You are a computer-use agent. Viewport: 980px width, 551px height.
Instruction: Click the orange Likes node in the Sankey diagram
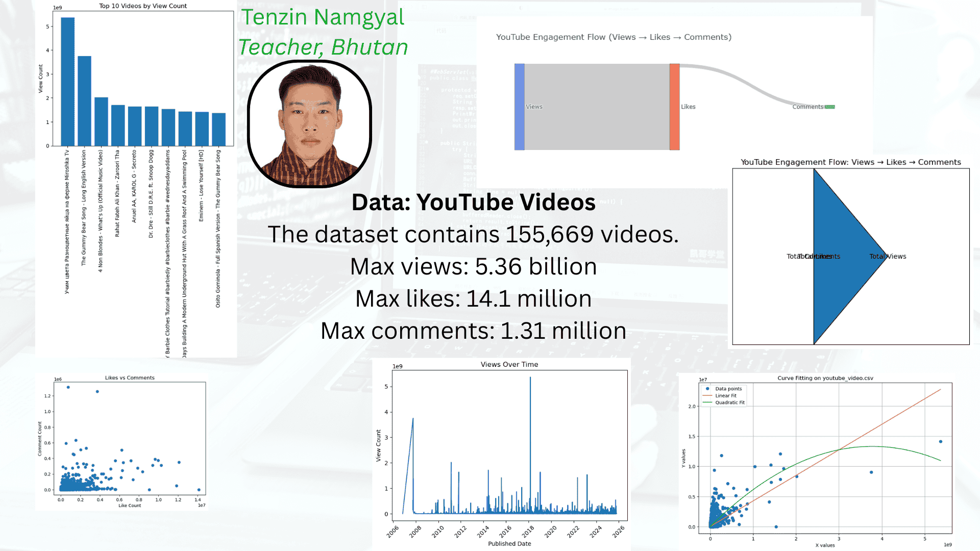click(x=674, y=106)
